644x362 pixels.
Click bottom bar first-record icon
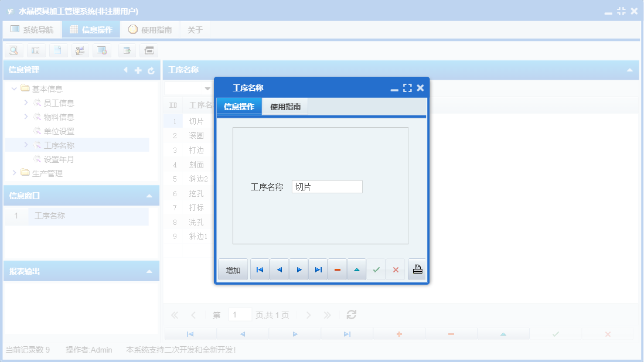click(x=190, y=334)
